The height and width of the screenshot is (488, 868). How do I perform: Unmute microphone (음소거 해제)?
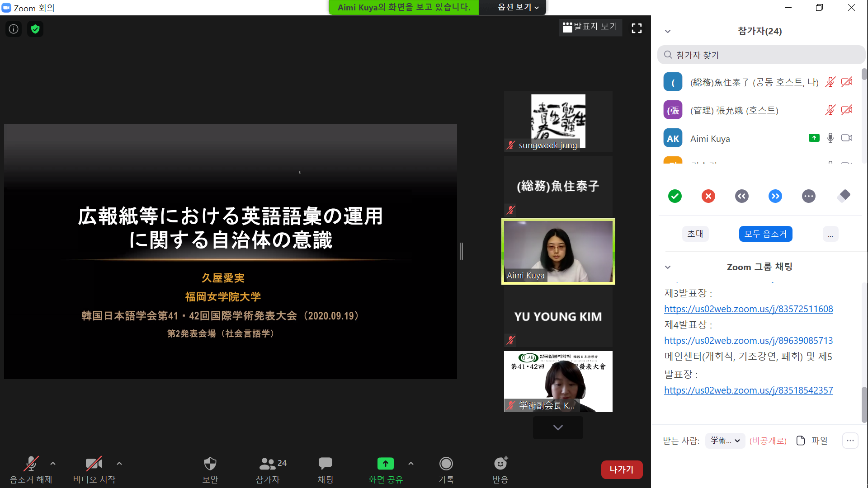31,469
